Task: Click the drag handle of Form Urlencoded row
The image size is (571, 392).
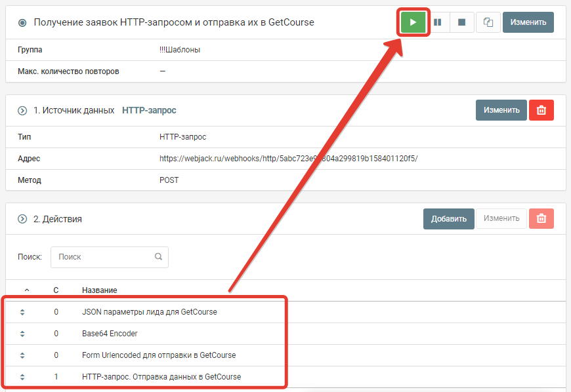Action: click(x=22, y=355)
